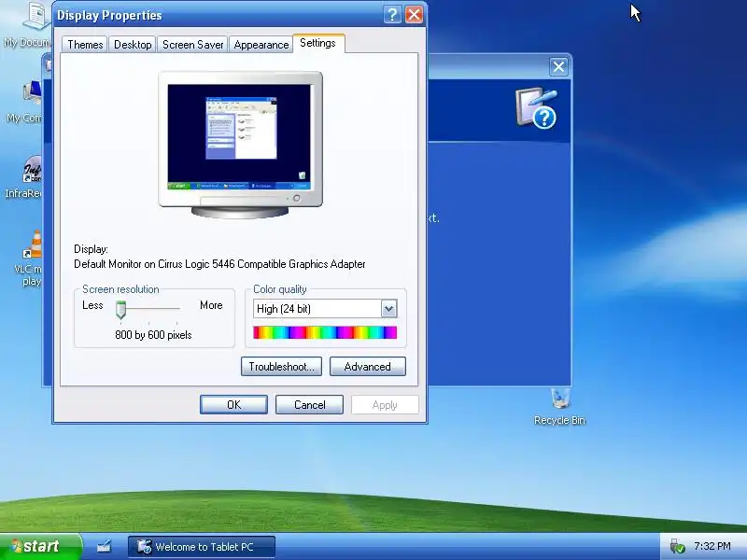Open Advanced display settings

pos(367,366)
